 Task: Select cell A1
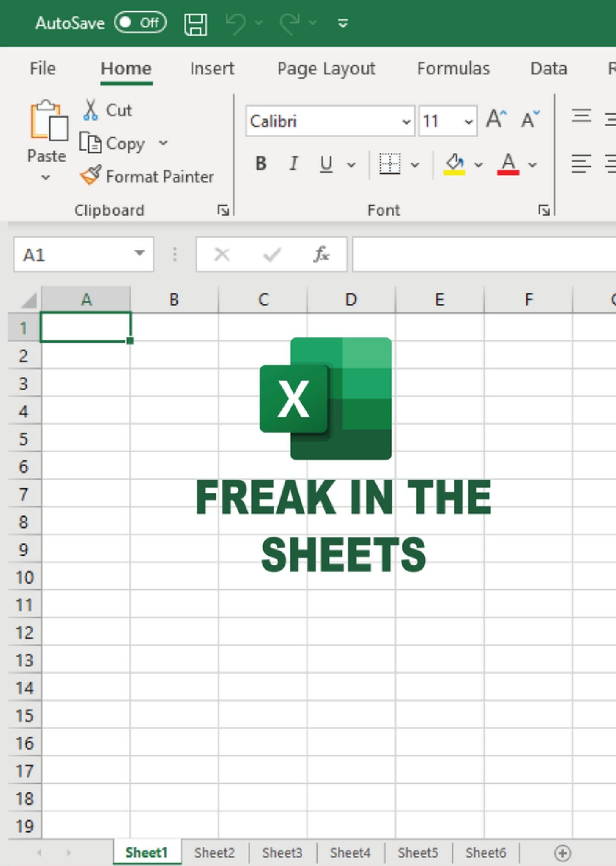point(86,327)
